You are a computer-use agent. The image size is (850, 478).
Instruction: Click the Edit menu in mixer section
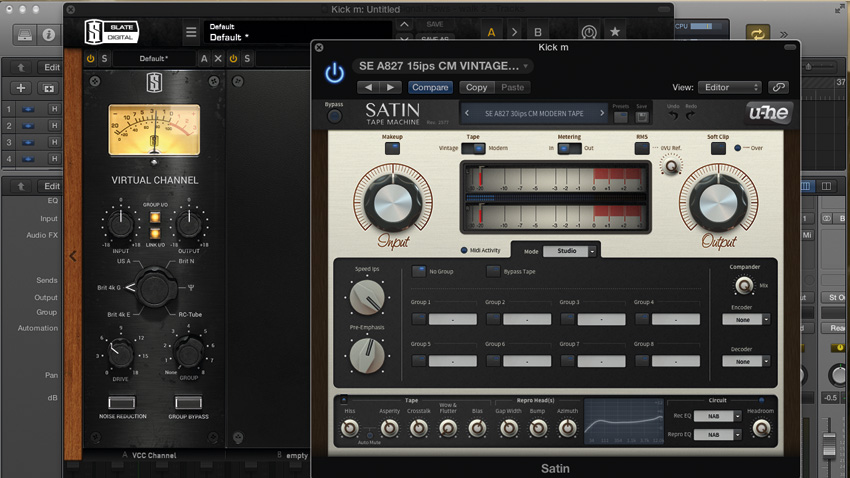click(x=51, y=186)
